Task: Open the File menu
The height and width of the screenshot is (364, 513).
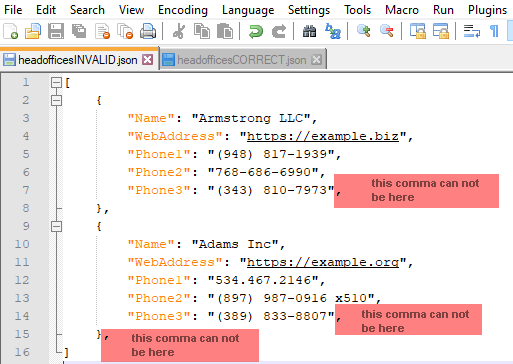Action: 13,10
